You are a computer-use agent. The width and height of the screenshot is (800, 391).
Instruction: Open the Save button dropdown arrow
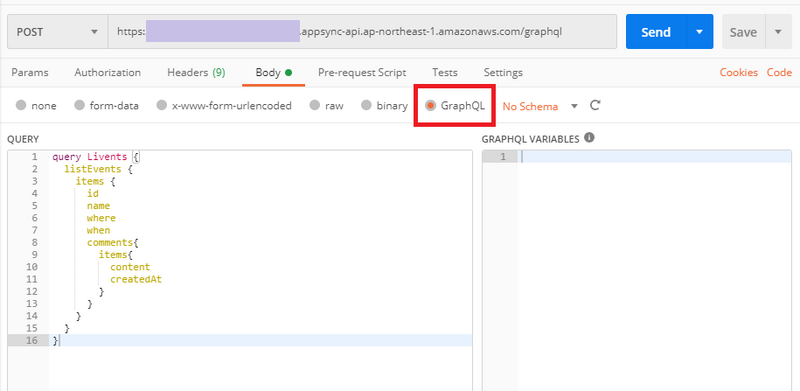(x=778, y=32)
